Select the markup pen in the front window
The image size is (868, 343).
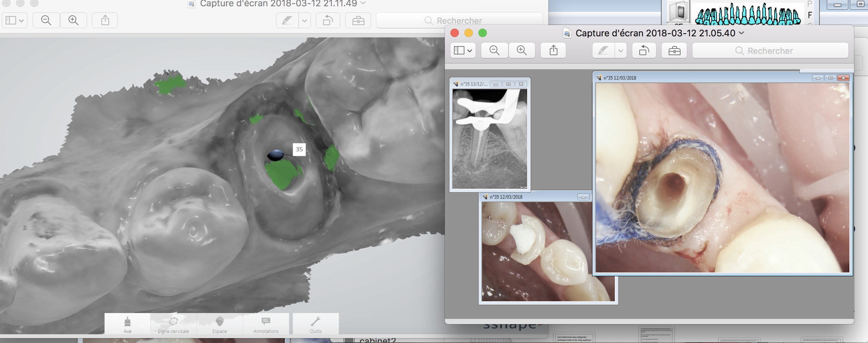coord(603,51)
